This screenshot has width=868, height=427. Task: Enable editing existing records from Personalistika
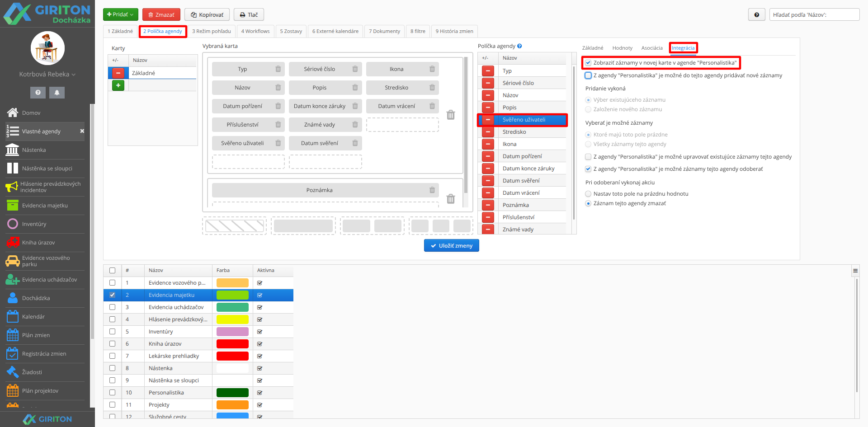[588, 157]
